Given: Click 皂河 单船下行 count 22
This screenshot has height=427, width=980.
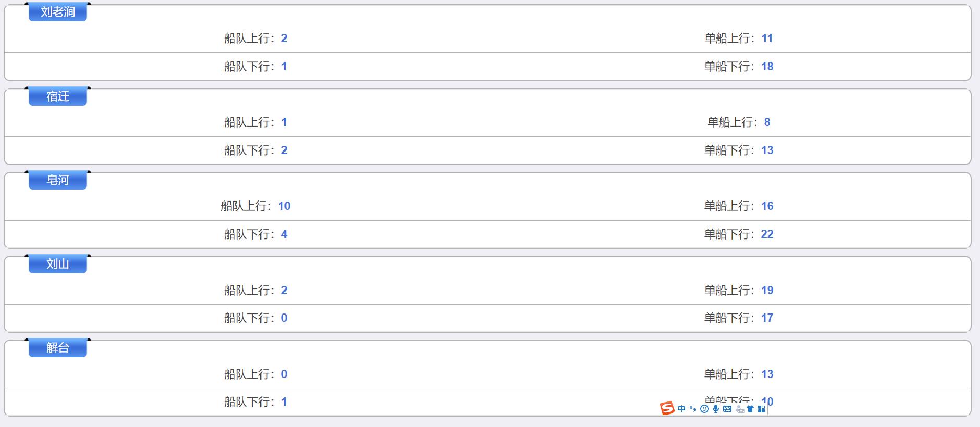Looking at the screenshot, I should point(767,234).
